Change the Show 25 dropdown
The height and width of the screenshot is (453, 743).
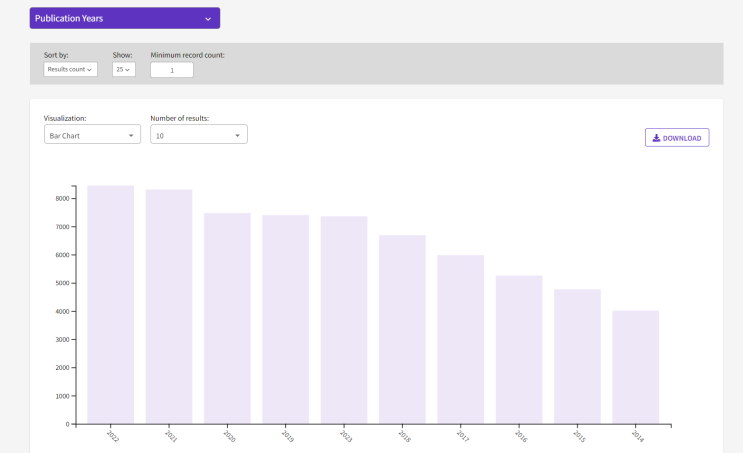124,69
